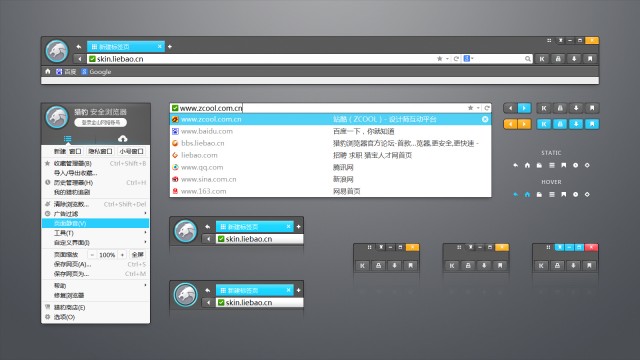
Task: Select the www.qq.com suggestion row
Action: coord(330,167)
